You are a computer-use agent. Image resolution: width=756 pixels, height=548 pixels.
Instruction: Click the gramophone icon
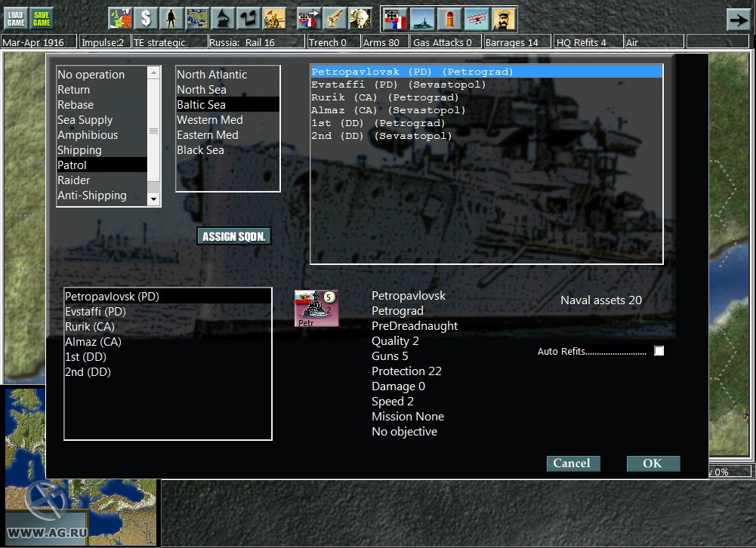click(223, 19)
